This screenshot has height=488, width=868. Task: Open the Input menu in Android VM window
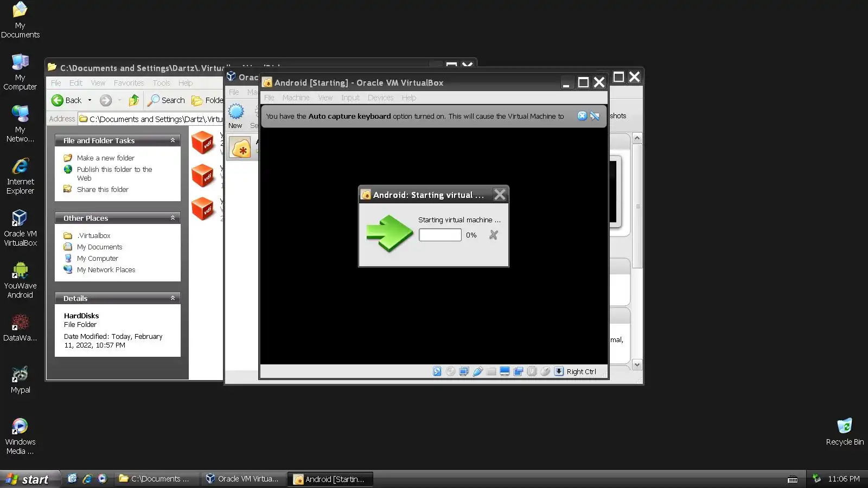click(x=350, y=98)
